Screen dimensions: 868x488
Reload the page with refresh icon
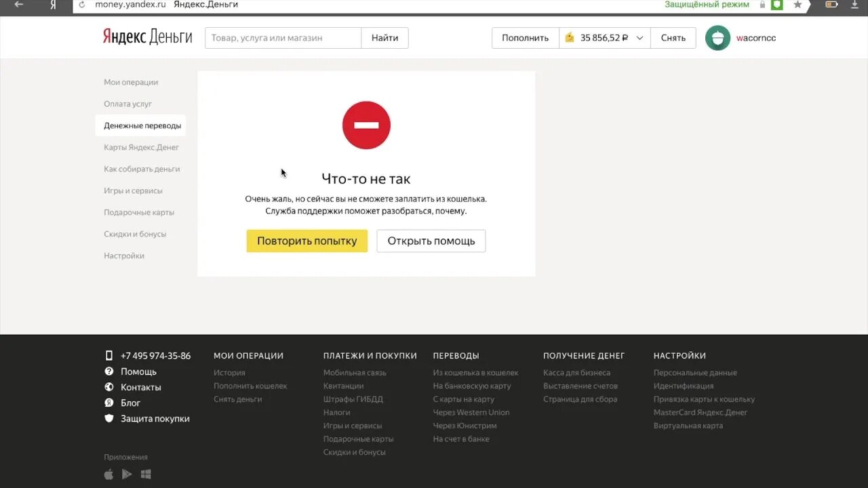click(x=82, y=5)
